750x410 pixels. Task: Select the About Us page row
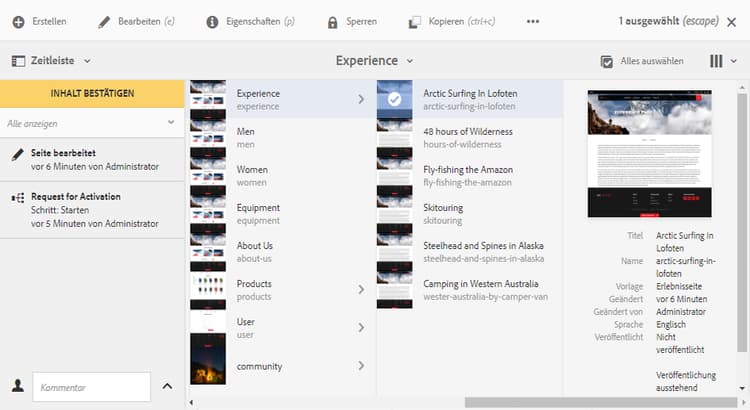[283, 252]
